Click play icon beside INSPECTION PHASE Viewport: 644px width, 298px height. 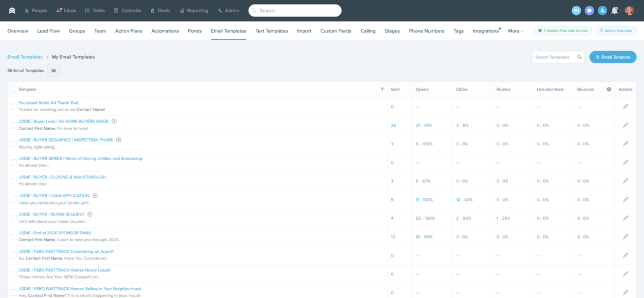119,140
